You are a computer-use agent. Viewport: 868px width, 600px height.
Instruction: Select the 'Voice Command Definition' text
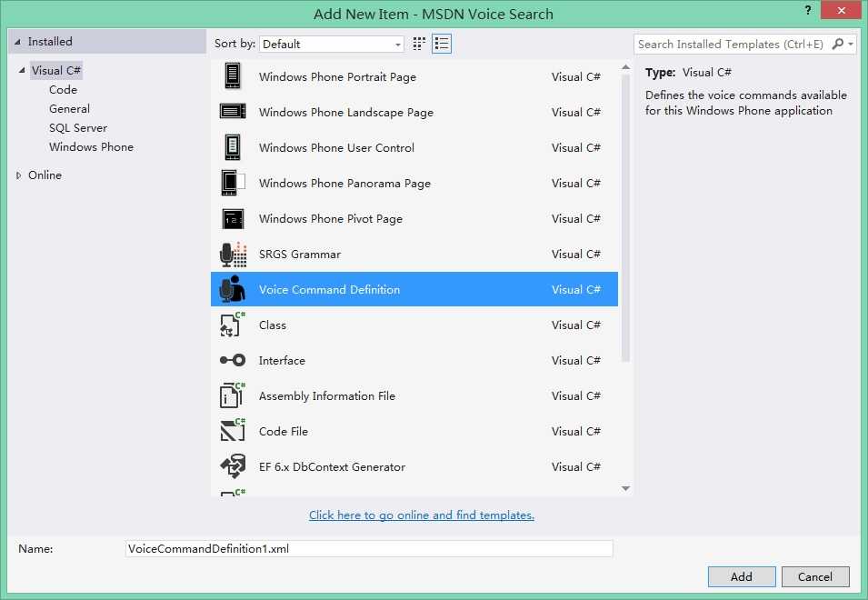[x=329, y=289]
